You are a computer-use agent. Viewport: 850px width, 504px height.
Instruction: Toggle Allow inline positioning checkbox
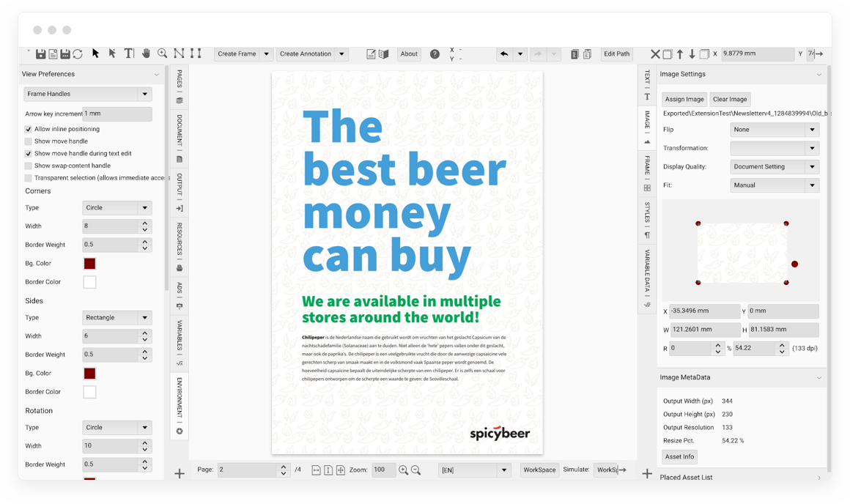[28, 129]
